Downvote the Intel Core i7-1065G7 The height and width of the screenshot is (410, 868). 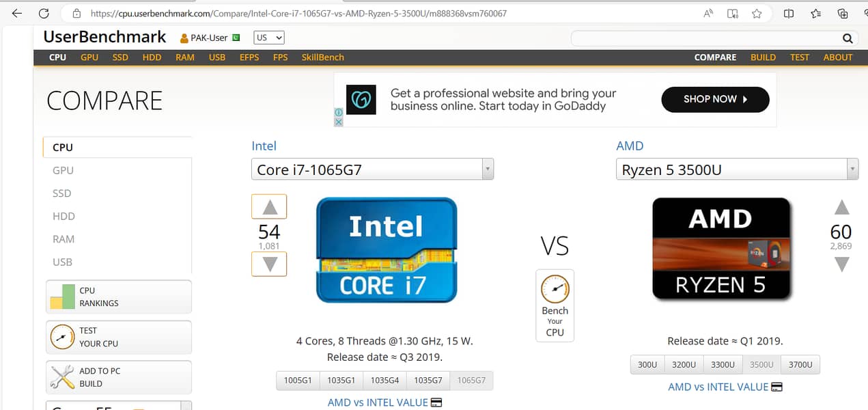[269, 264]
